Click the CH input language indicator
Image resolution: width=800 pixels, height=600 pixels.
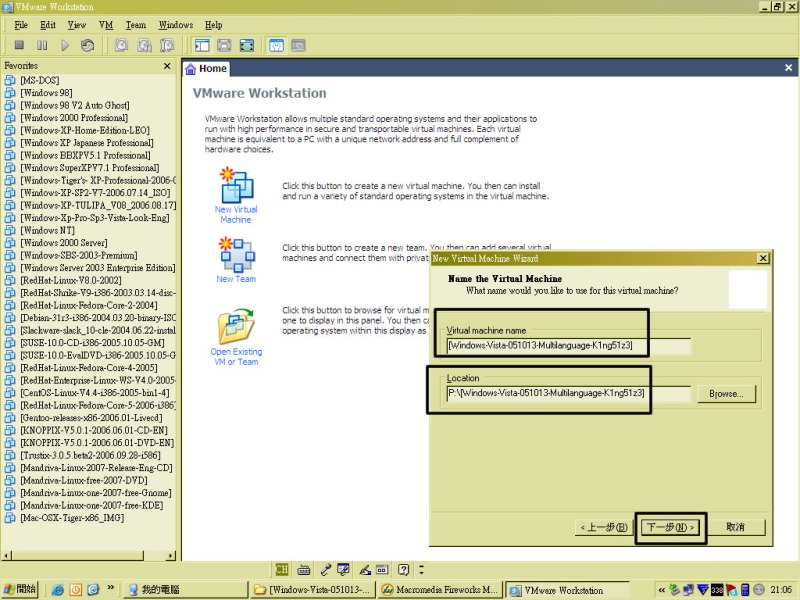pyautogui.click(x=282, y=569)
